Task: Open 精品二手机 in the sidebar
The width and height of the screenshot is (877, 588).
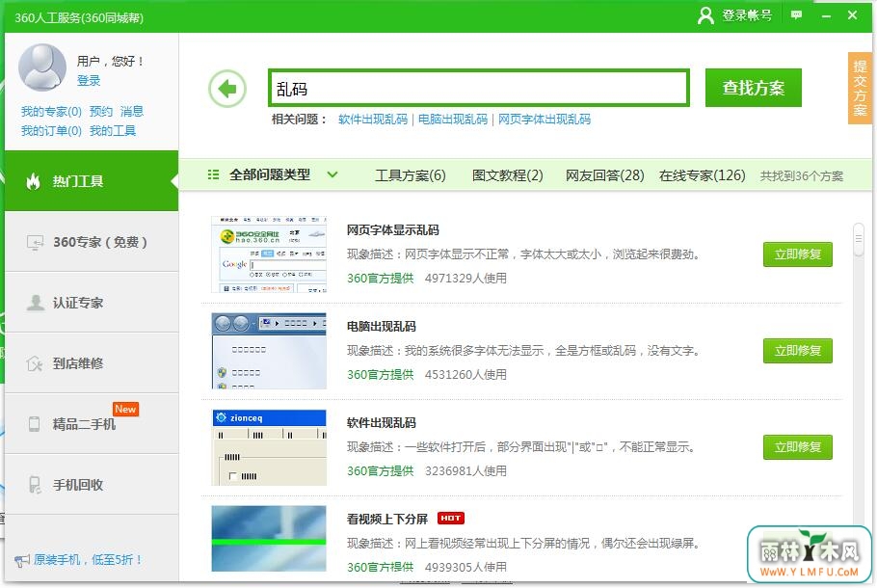Action: (92, 423)
